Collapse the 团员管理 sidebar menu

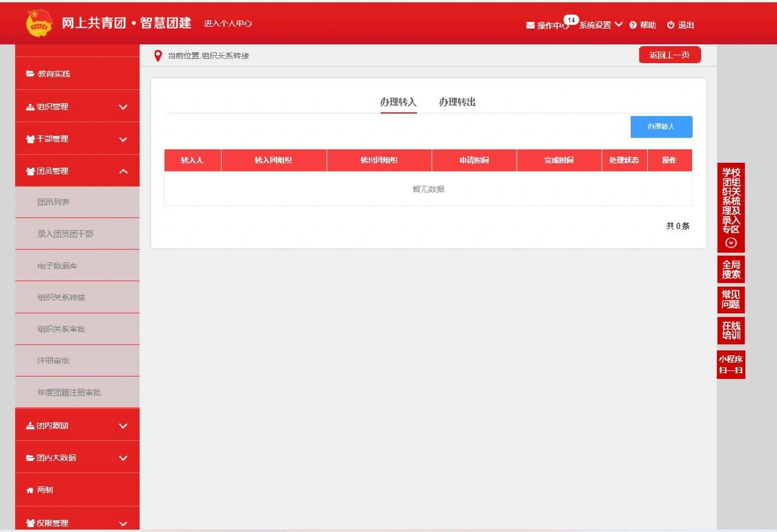click(x=123, y=171)
